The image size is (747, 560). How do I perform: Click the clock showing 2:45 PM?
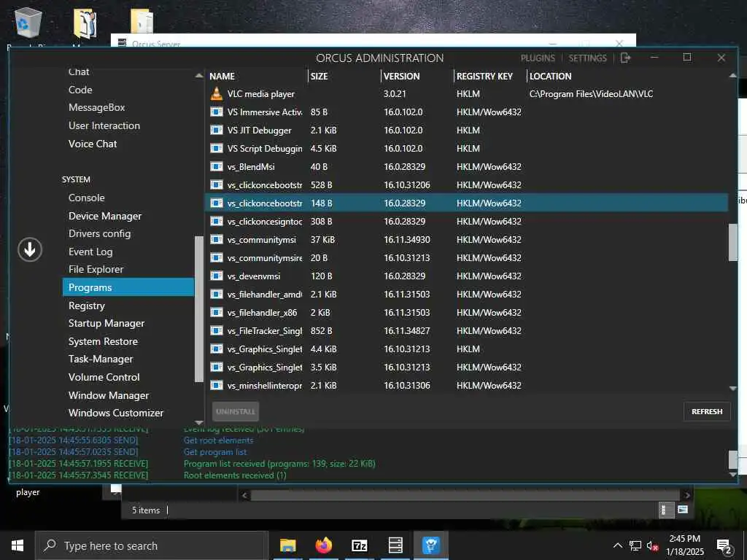pyautogui.click(x=684, y=539)
